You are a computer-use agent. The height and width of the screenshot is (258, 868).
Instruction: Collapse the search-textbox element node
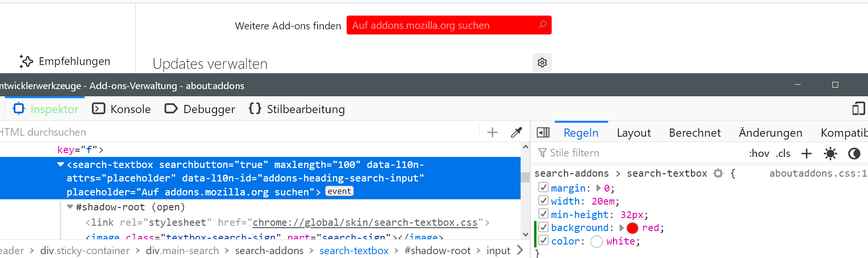click(61, 165)
